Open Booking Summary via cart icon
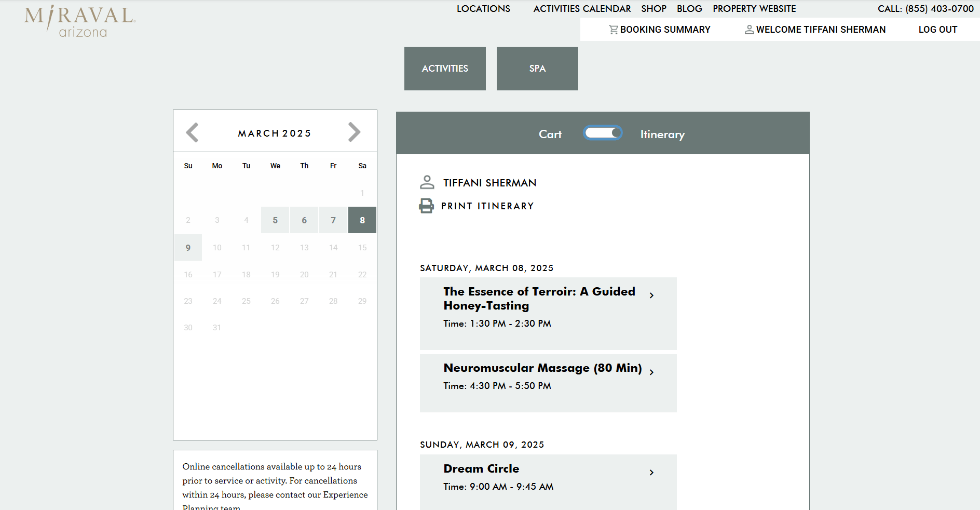Screen dimensions: 980x510 614,29
